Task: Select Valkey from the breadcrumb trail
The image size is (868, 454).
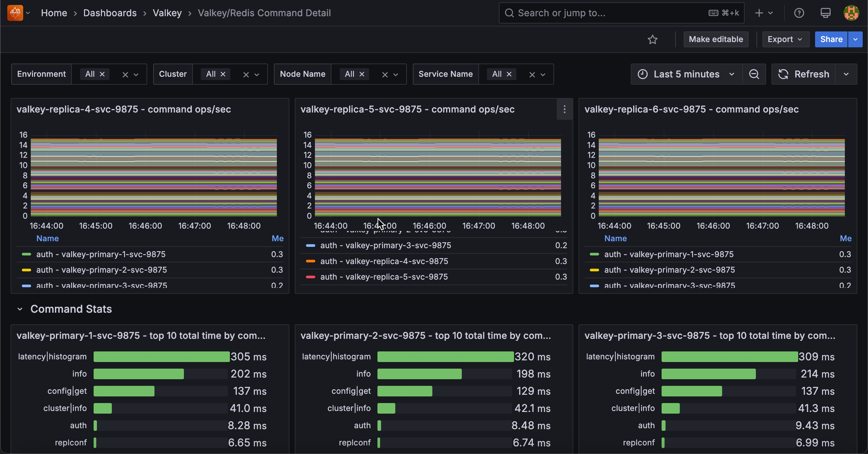Action: (x=167, y=13)
